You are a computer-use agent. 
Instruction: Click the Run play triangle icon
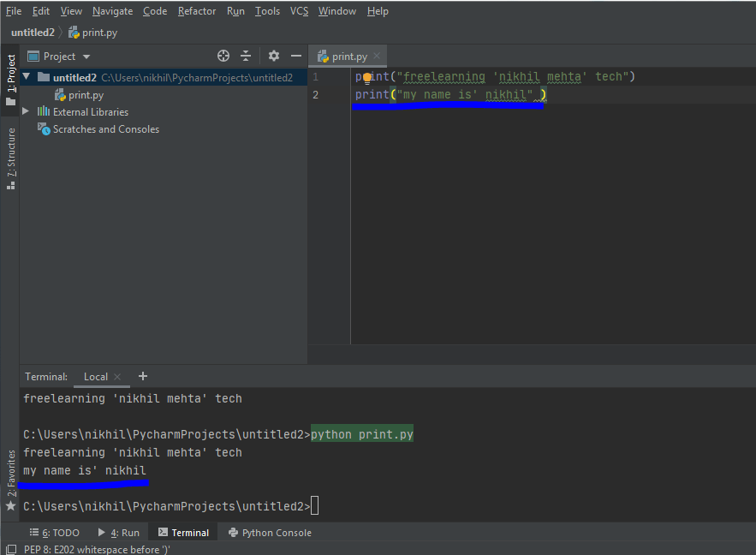(x=102, y=533)
